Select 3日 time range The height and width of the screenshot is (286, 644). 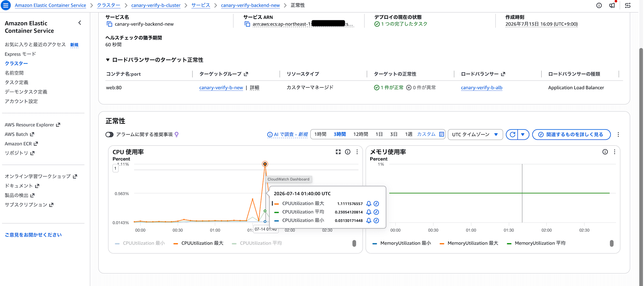click(394, 134)
